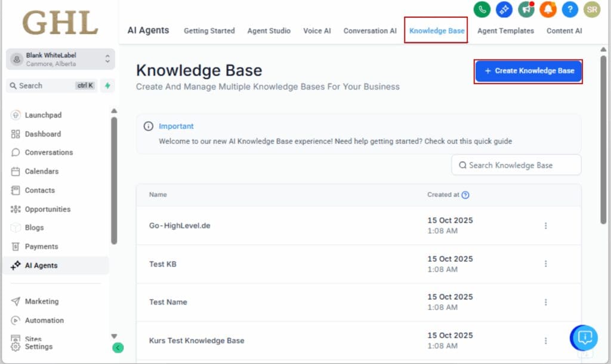The width and height of the screenshot is (611, 364).
Task: View notifications via the bell icon
Action: click(548, 10)
